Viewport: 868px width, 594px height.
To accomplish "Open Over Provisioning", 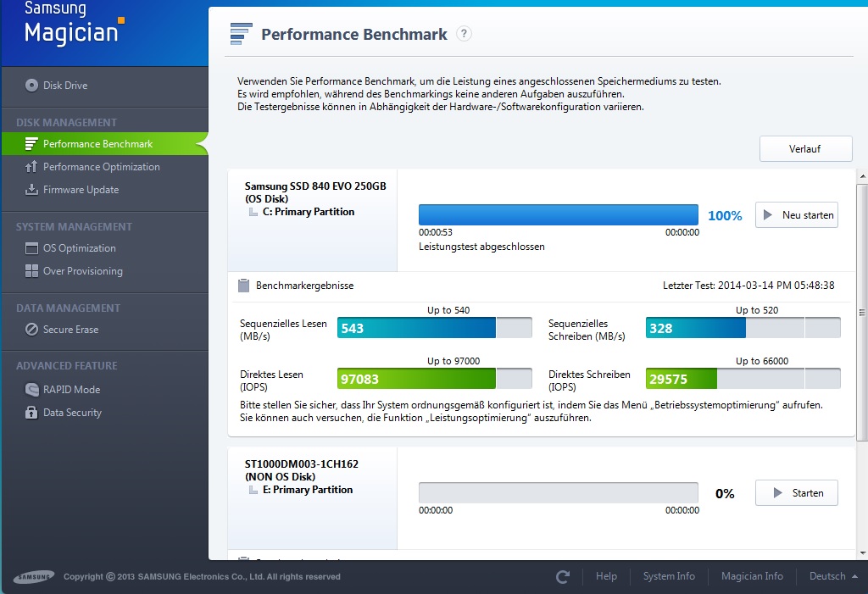I will point(104,270).
